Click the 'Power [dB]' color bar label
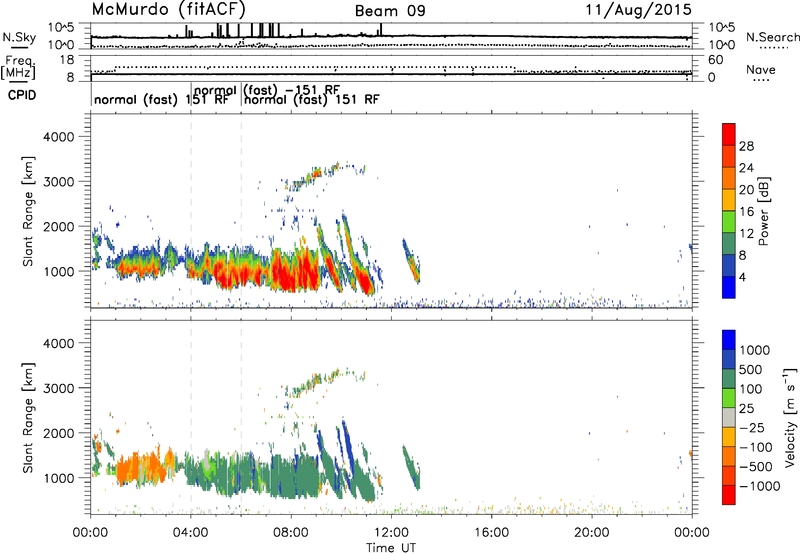The image size is (800, 554). [x=763, y=211]
